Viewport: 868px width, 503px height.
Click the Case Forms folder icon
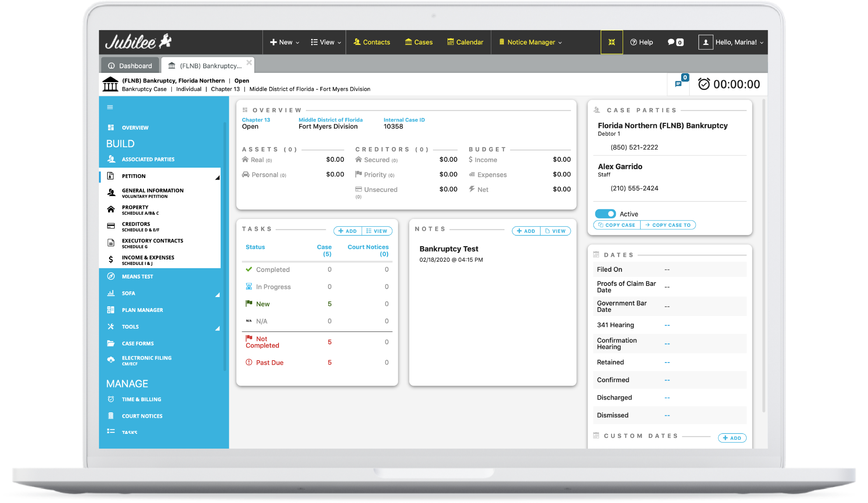click(x=111, y=343)
